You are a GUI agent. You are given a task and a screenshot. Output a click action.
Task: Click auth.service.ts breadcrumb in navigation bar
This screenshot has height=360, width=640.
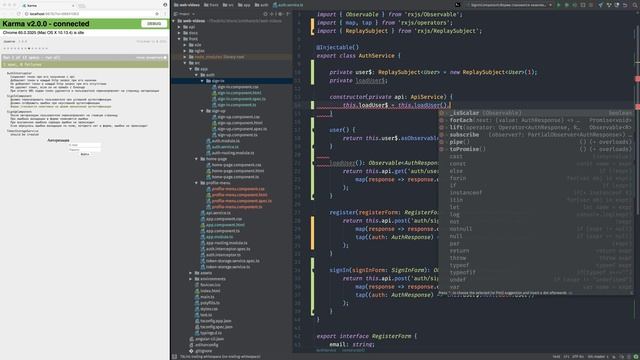click(x=288, y=5)
